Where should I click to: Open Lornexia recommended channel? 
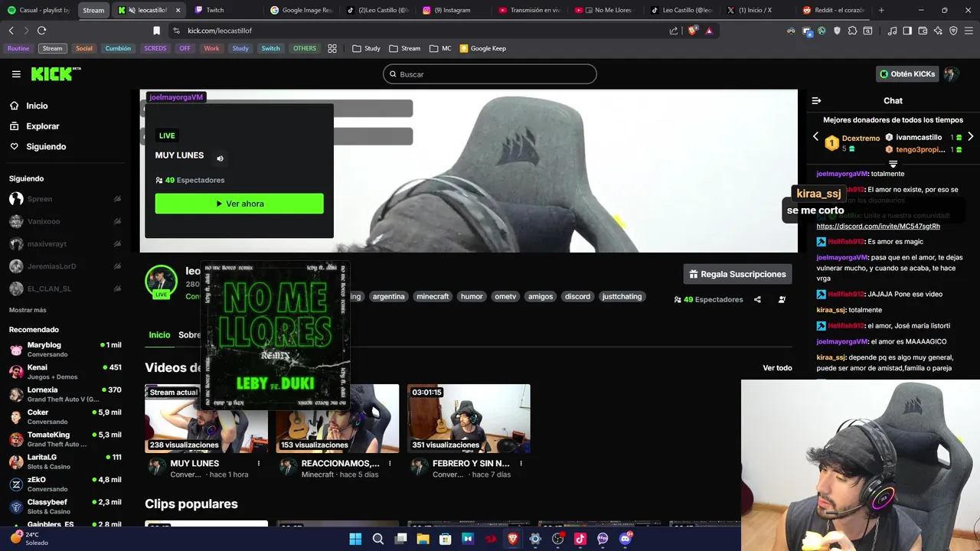(64, 394)
